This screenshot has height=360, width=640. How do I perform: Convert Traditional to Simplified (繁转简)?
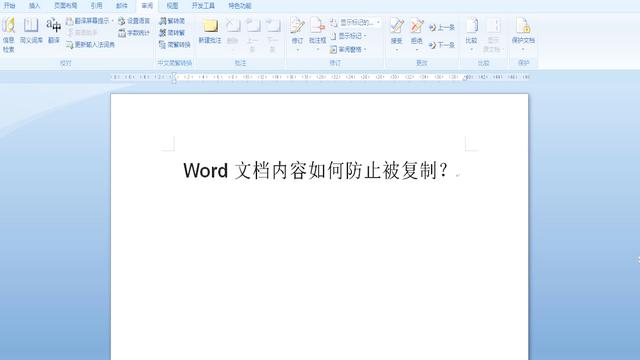tap(172, 21)
